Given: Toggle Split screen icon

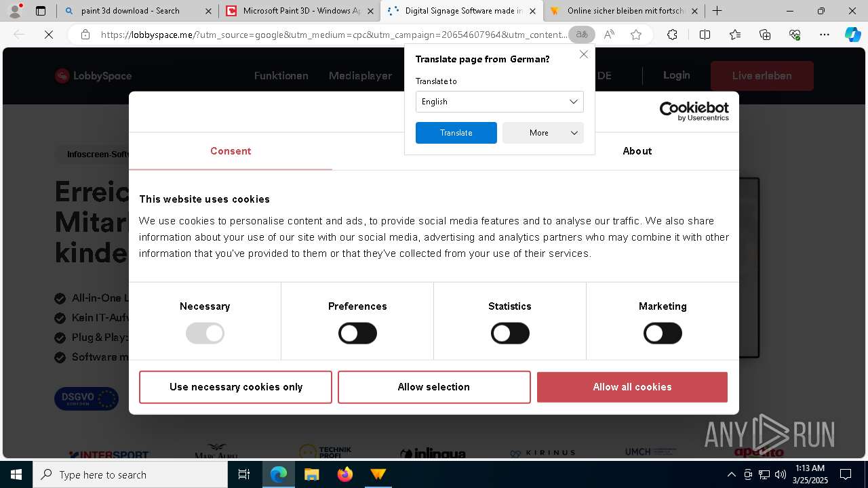Looking at the screenshot, I should point(705,35).
